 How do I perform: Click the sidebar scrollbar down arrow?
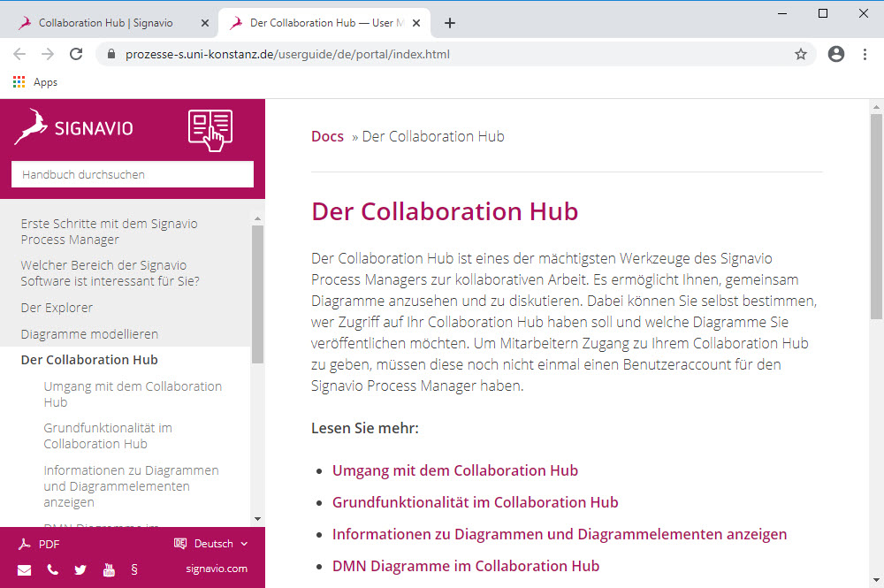[x=257, y=519]
